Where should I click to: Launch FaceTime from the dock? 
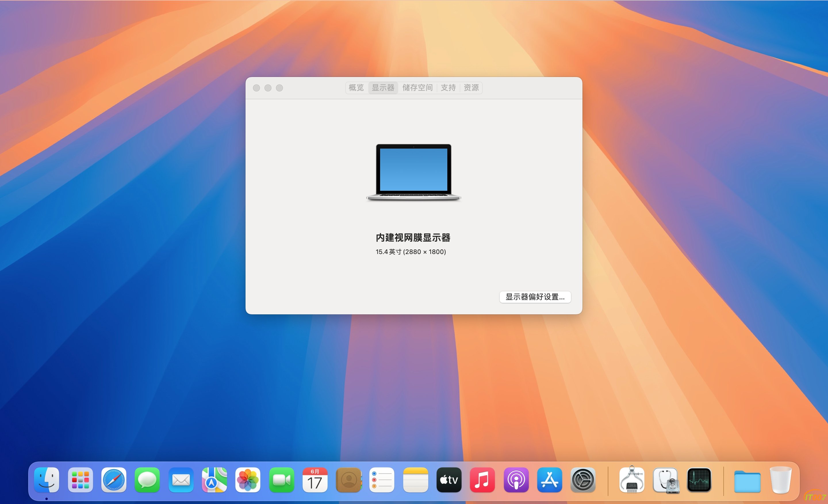(281, 480)
